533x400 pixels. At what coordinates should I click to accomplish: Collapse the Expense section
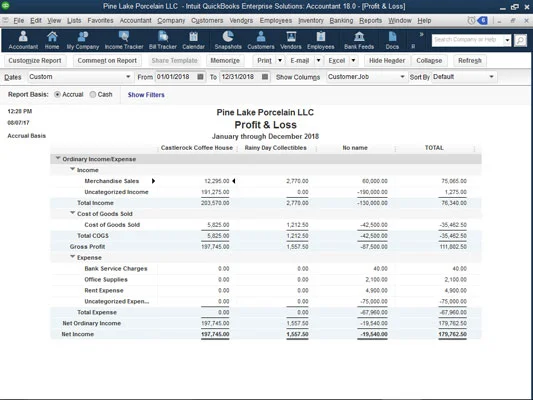click(x=72, y=257)
